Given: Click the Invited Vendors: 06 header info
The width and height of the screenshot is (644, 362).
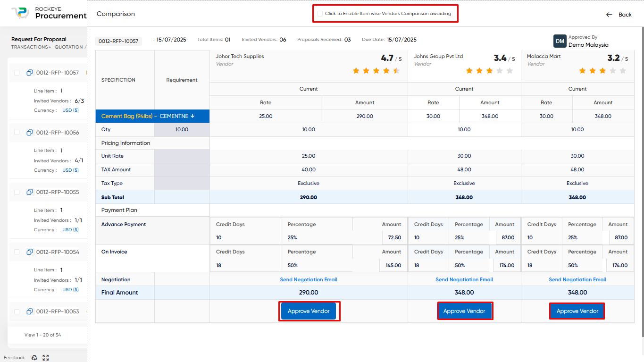Looking at the screenshot, I should 264,40.
